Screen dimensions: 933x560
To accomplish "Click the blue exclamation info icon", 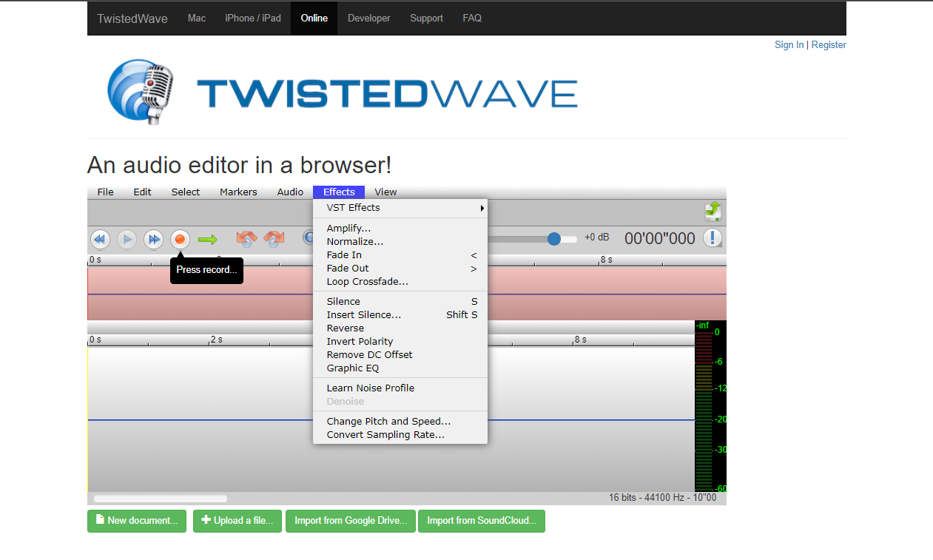I will [712, 238].
